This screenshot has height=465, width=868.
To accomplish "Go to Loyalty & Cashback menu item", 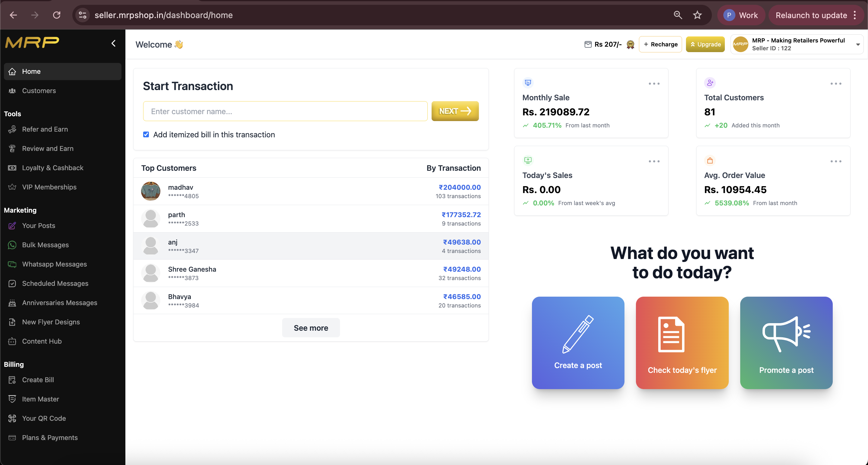I will pos(52,168).
